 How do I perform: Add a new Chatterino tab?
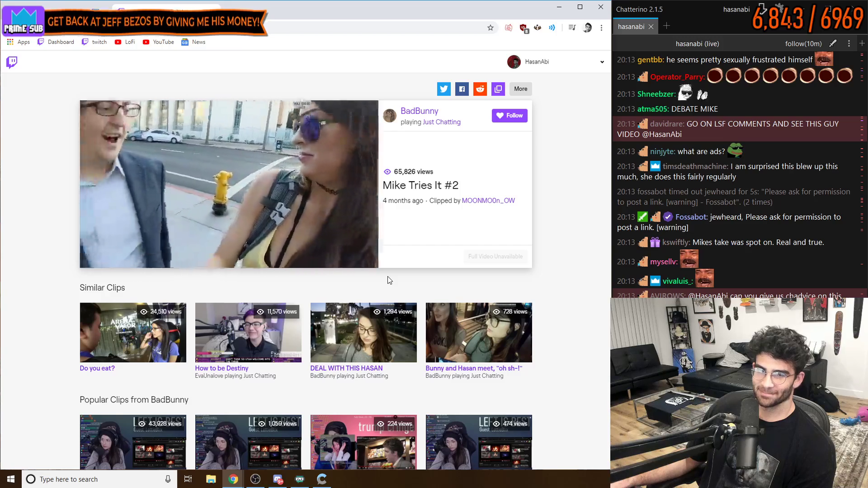point(667,26)
